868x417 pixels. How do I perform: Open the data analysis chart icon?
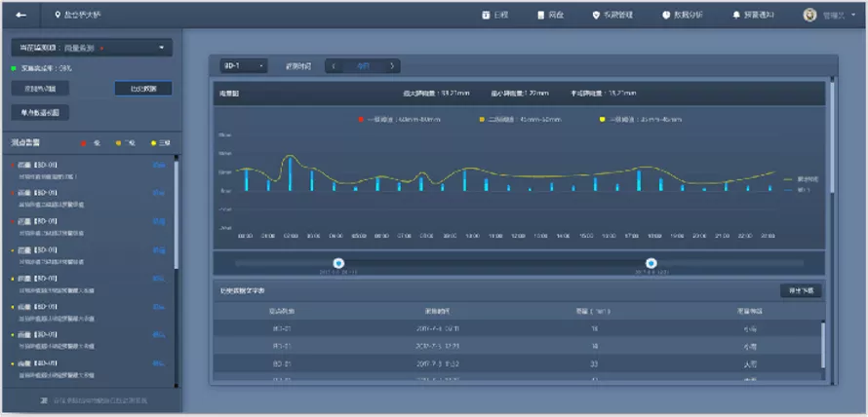pyautogui.click(x=666, y=15)
